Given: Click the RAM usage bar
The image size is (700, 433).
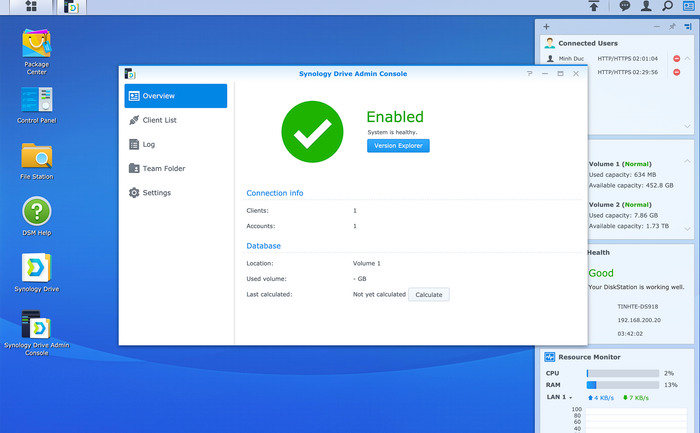Looking at the screenshot, I should 623,385.
